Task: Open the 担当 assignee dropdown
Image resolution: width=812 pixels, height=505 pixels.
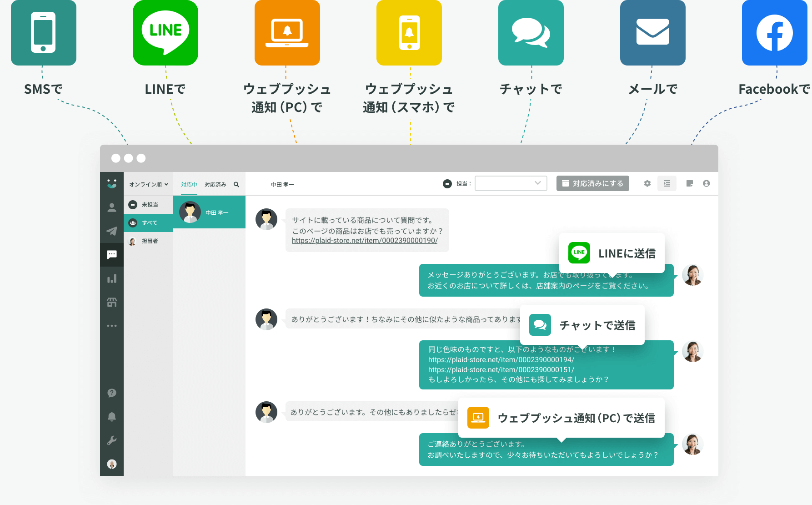Action: tap(511, 183)
